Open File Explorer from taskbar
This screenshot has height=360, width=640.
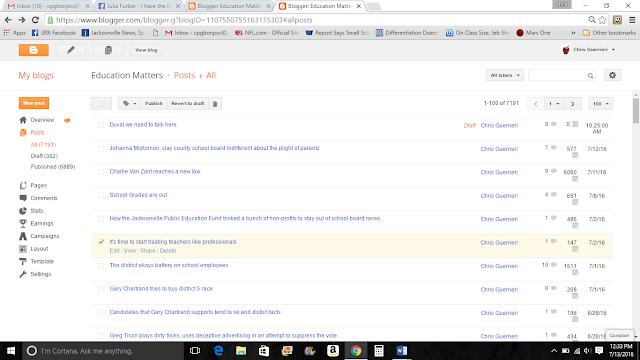click(x=241, y=351)
